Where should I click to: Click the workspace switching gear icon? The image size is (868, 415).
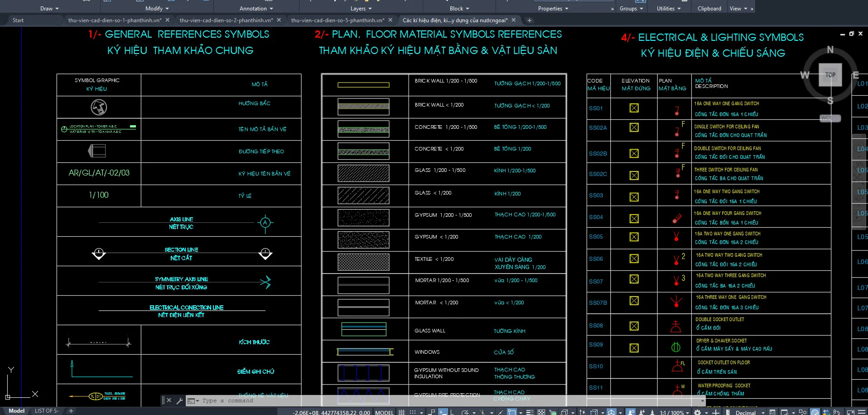tap(697, 412)
